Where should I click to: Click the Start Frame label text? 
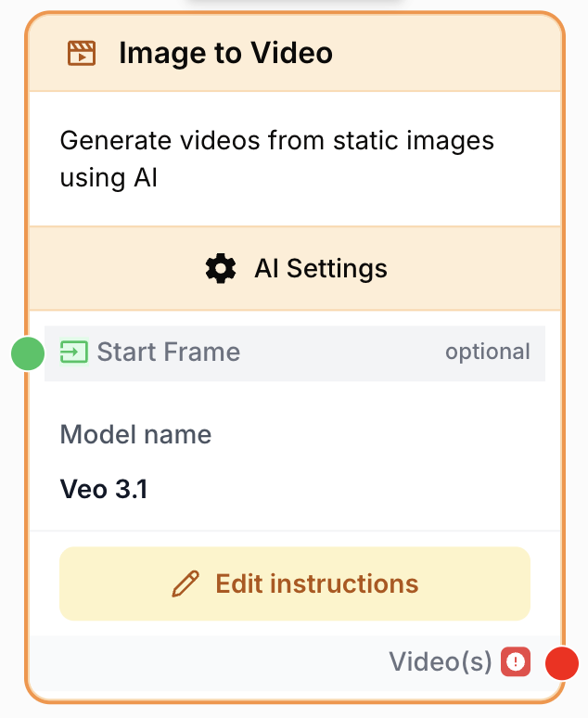169,352
